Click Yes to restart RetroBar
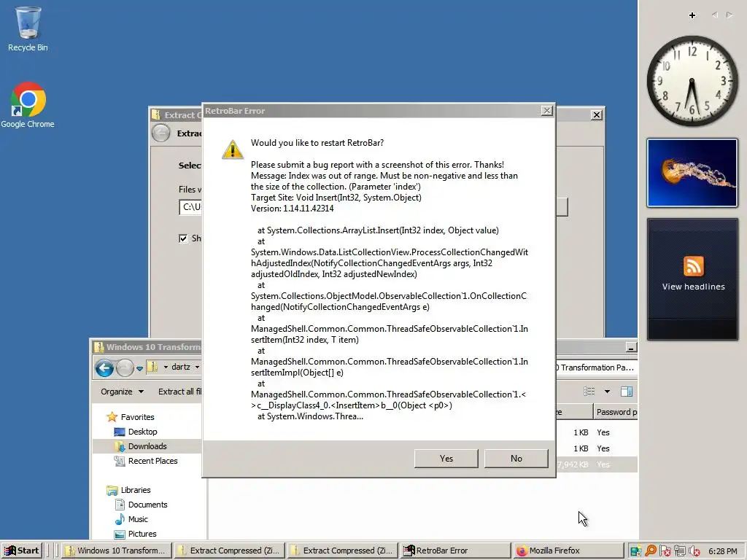 tap(446, 459)
